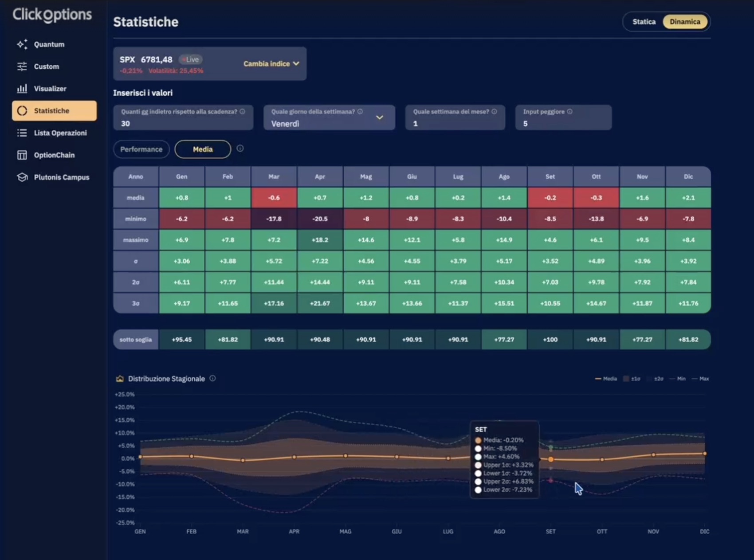Open the Cambia indice dropdown
Viewport: 754px width, 560px height.
[271, 64]
